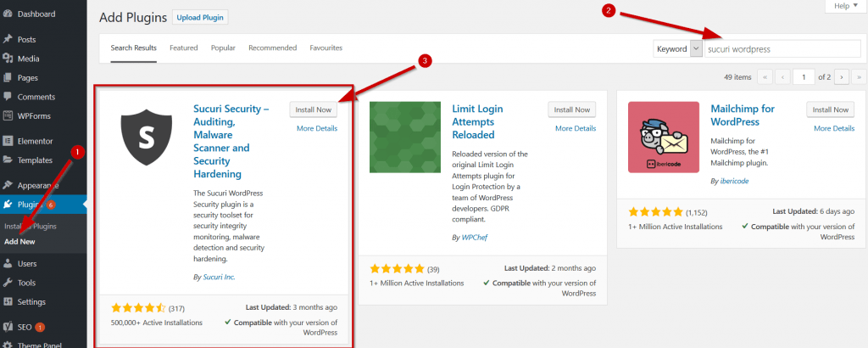Open the Keyword search type dropdown
Screen dimensions: 868x348
(x=678, y=48)
